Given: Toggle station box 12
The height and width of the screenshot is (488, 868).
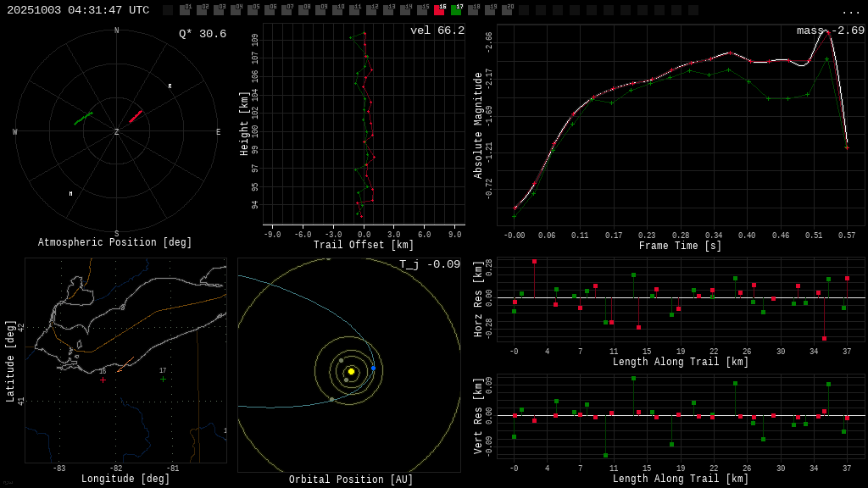Looking at the screenshot, I should tap(371, 10).
